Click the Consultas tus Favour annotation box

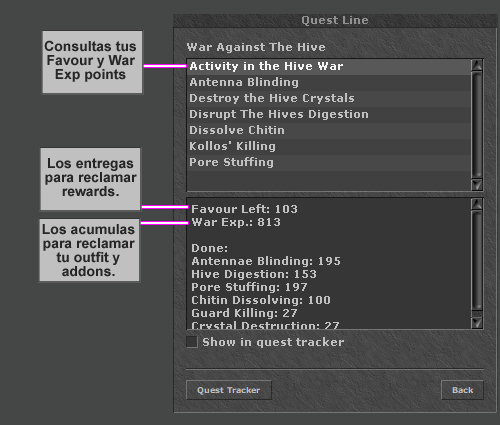tap(92, 62)
